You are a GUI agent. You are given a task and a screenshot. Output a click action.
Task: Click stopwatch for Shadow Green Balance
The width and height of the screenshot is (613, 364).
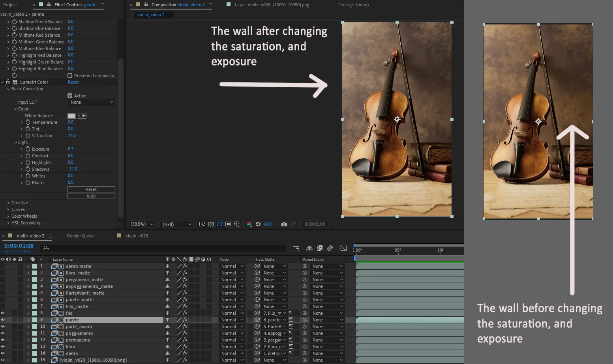[14, 22]
